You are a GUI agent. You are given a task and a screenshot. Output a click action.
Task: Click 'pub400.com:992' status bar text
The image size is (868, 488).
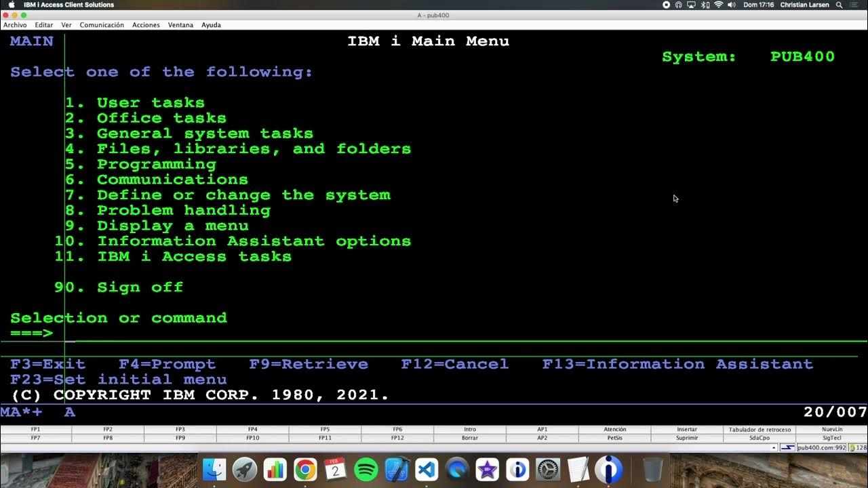point(822,447)
